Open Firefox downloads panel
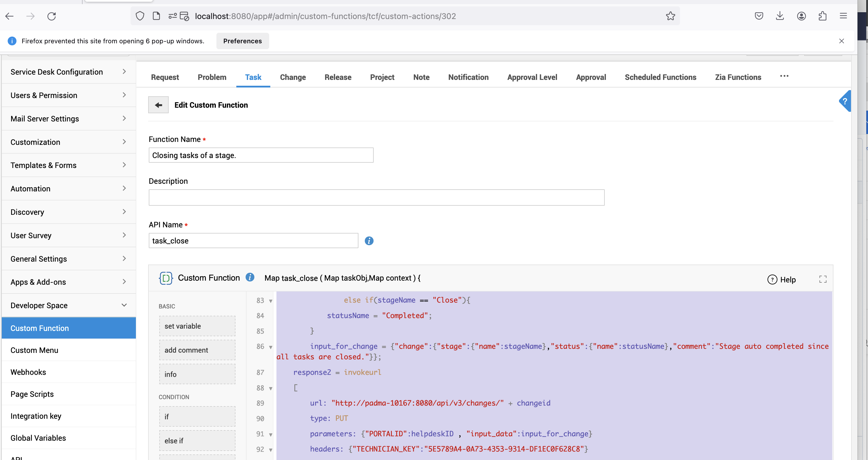 [780, 16]
